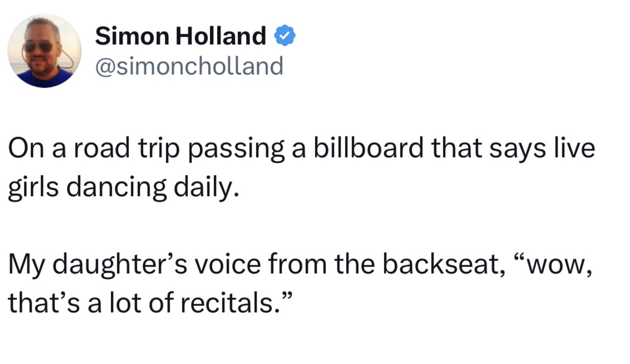The height and width of the screenshot is (364, 630).
Task: Click the word "daughter's" in the tweet
Action: [x=120, y=265]
